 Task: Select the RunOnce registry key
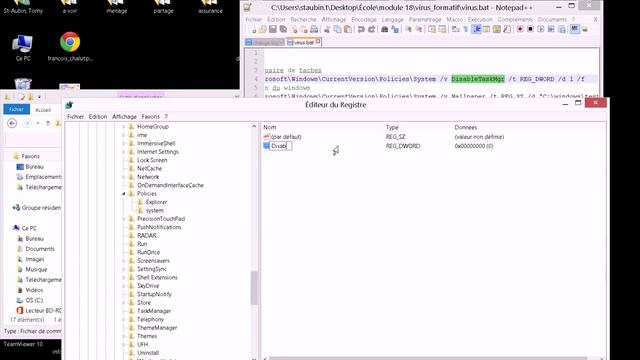pos(149,253)
